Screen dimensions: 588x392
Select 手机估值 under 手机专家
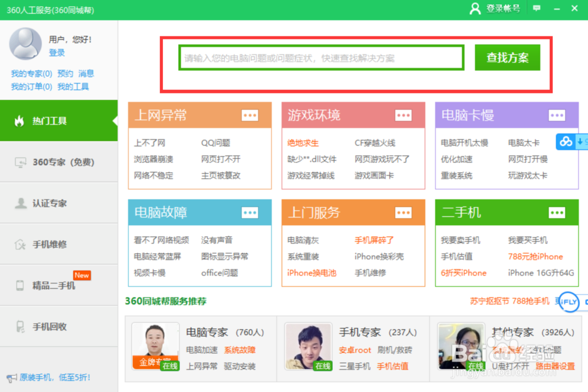tap(393, 366)
